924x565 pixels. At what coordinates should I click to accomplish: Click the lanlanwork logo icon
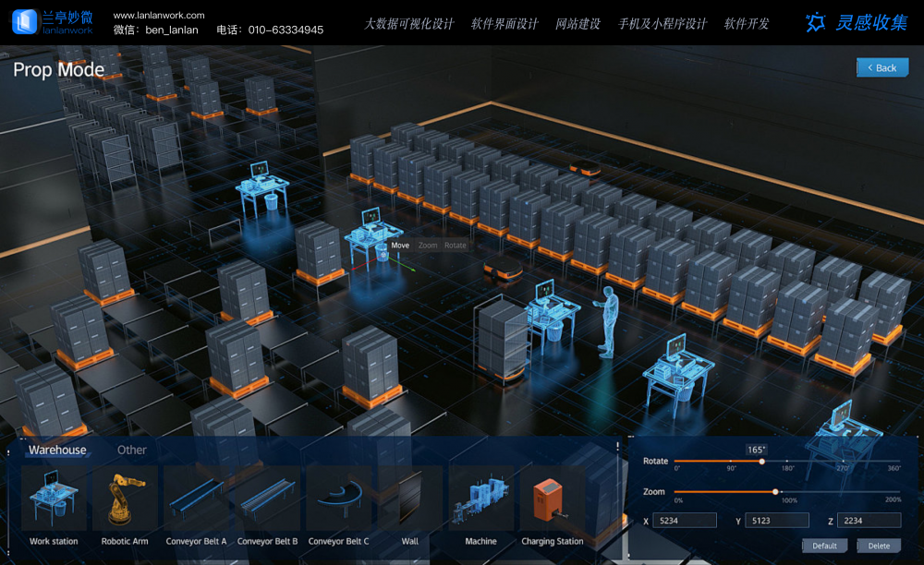point(24,22)
